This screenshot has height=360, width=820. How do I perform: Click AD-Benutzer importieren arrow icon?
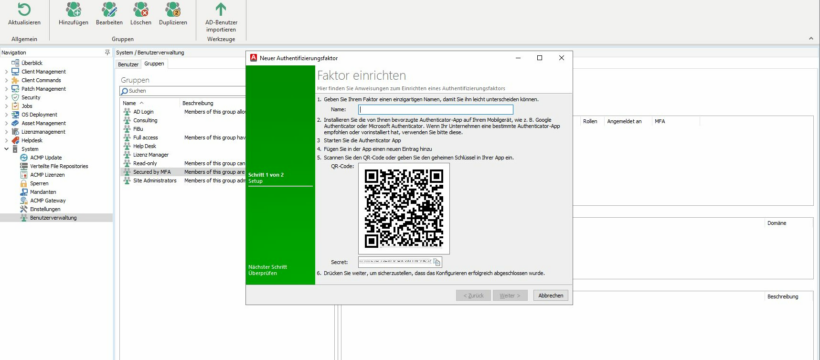click(x=221, y=9)
